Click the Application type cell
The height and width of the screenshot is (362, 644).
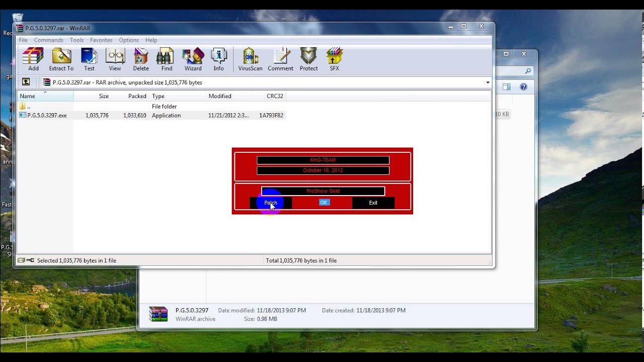point(167,116)
